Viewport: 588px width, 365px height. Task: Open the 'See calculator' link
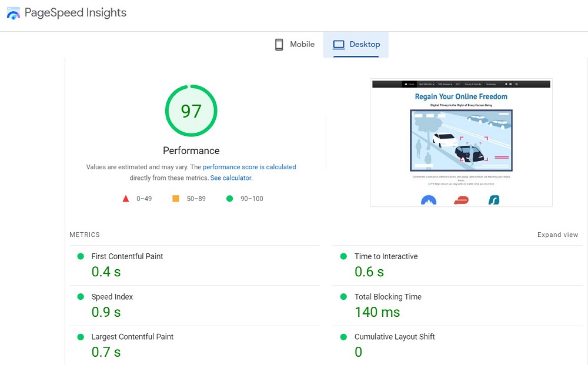(230, 178)
